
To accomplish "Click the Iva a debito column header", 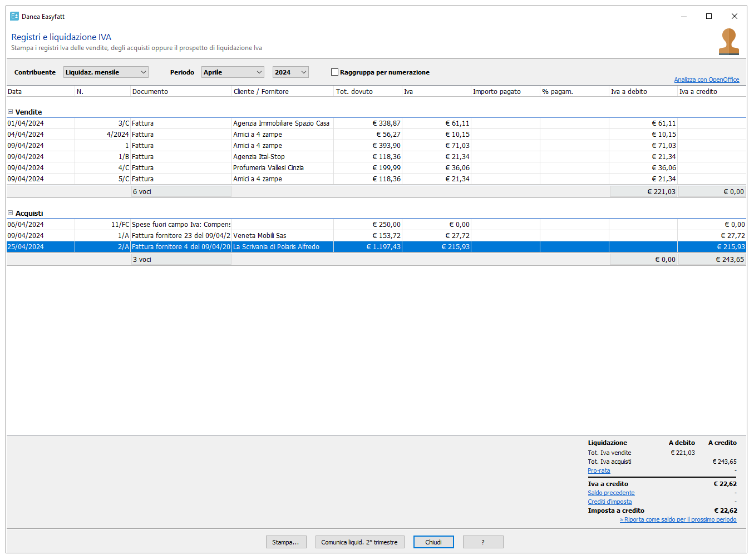I will pyautogui.click(x=643, y=92).
